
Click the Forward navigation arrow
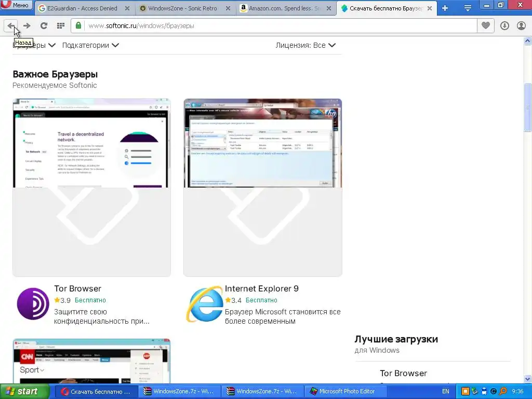coord(27,26)
